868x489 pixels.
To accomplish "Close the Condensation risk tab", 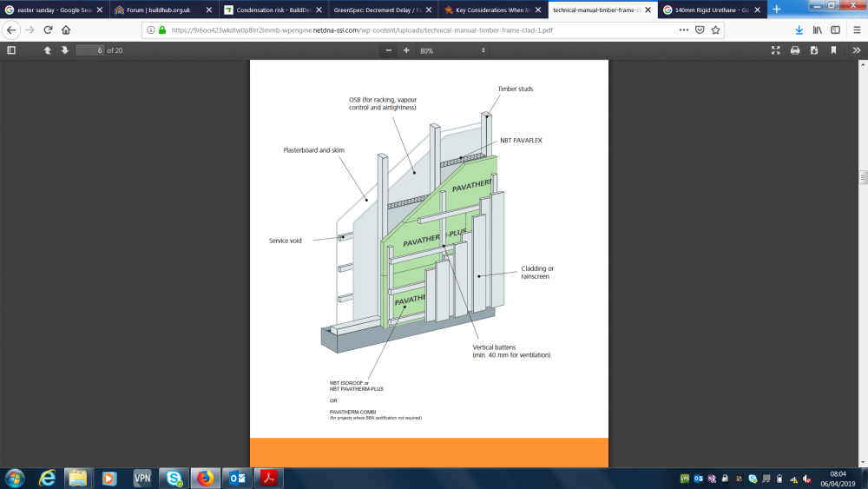I will pyautogui.click(x=319, y=10).
